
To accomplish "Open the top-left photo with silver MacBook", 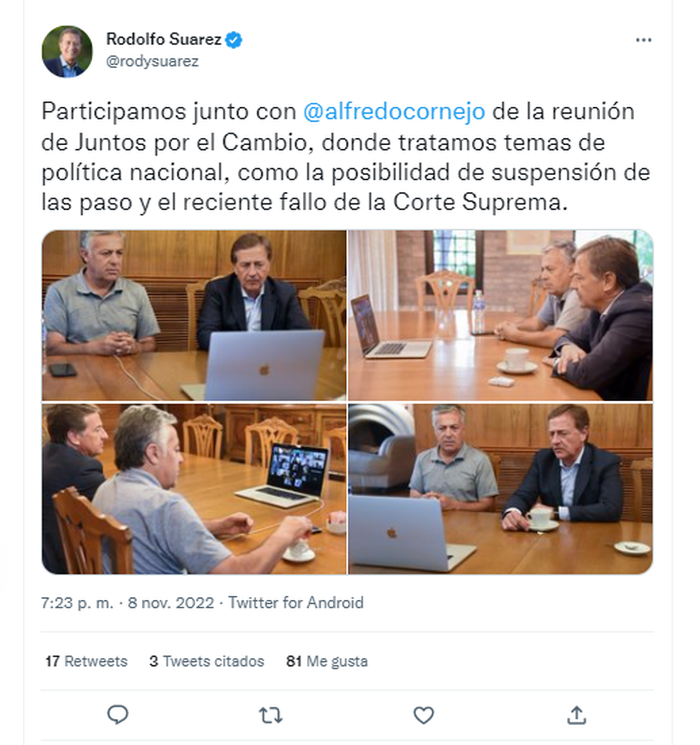I will (194, 315).
